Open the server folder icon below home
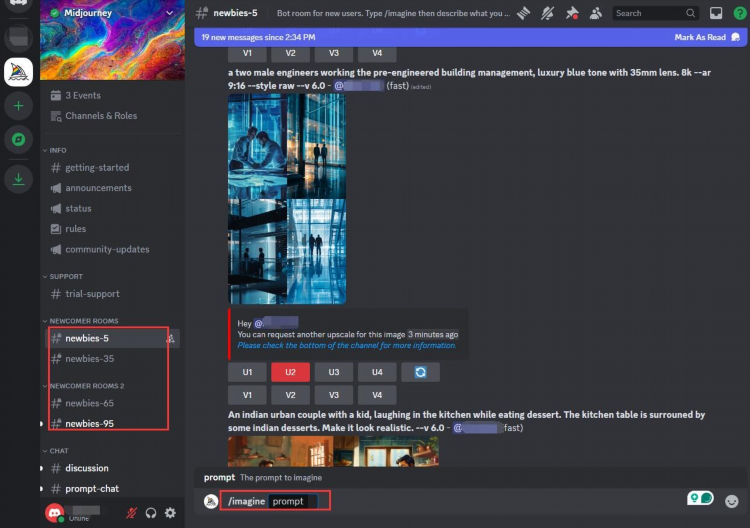This screenshot has height=528, width=750. (19, 38)
